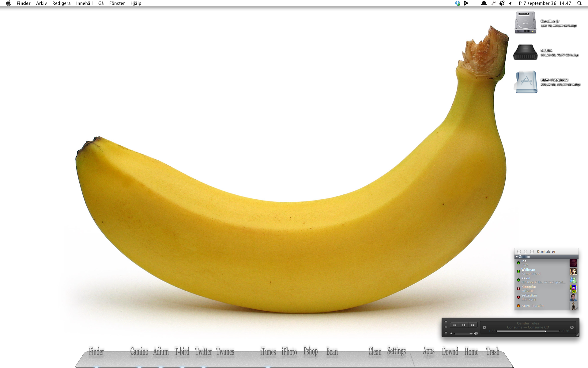Open the MEDIA external drive icon
588x368 pixels.
pyautogui.click(x=525, y=52)
